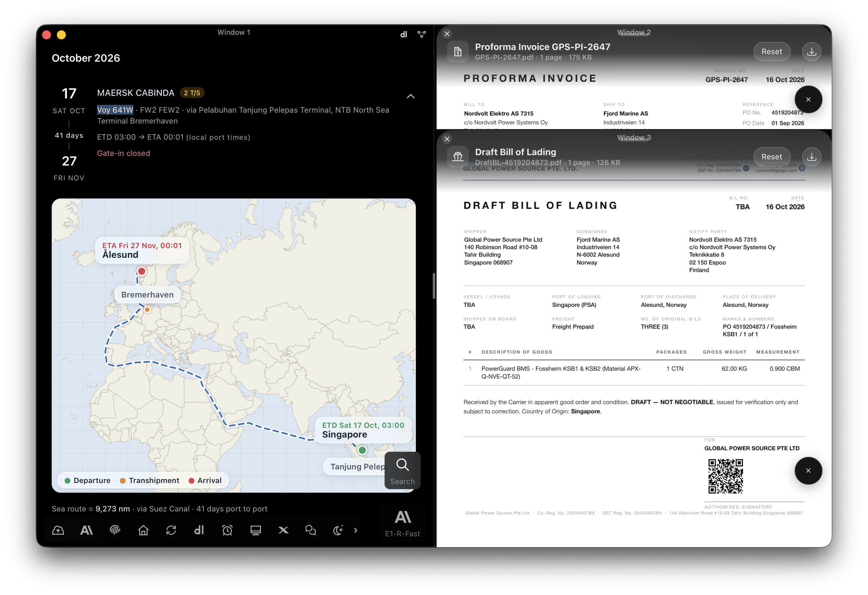Click the Singapore ETD callout on the map
868x595 pixels.
(x=363, y=430)
